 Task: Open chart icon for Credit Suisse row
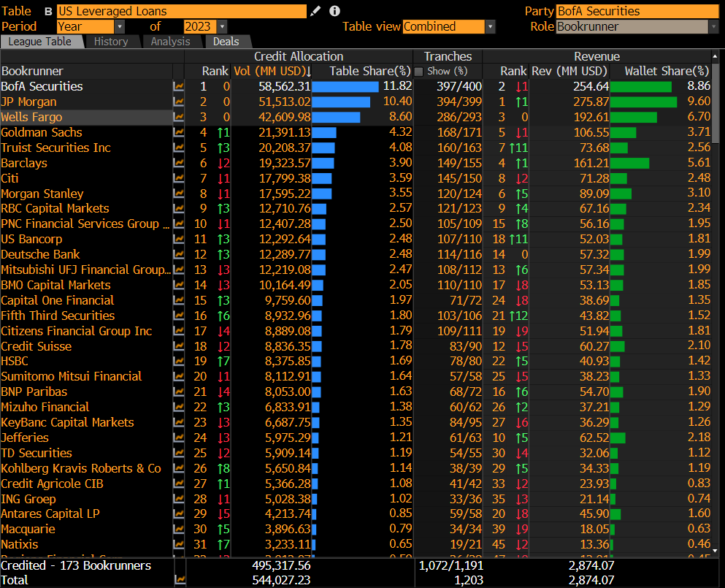pyautogui.click(x=178, y=346)
